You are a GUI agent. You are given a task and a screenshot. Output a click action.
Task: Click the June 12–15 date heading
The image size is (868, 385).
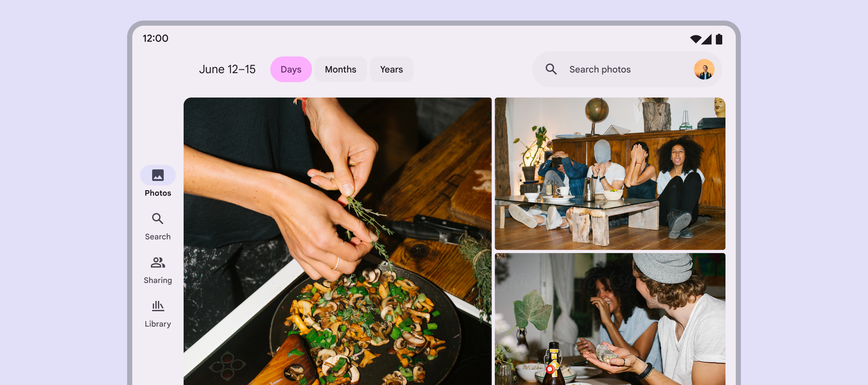pos(227,69)
